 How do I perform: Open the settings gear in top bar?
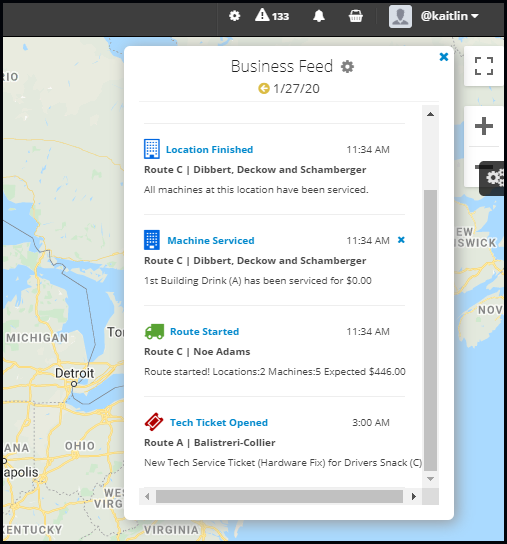click(235, 16)
